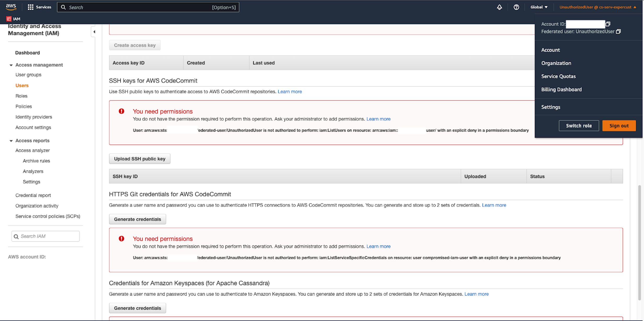Click the IAM service shortcut icon
The image size is (644, 321).
[x=9, y=19]
